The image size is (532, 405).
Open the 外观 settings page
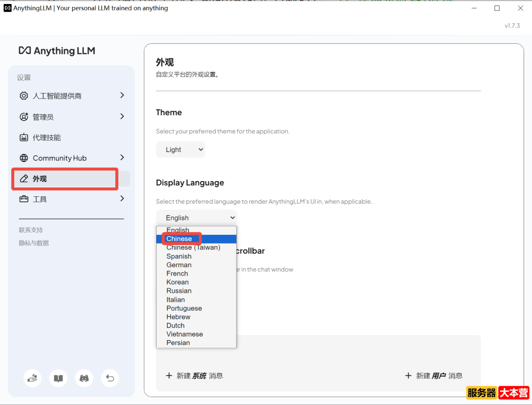(71, 179)
